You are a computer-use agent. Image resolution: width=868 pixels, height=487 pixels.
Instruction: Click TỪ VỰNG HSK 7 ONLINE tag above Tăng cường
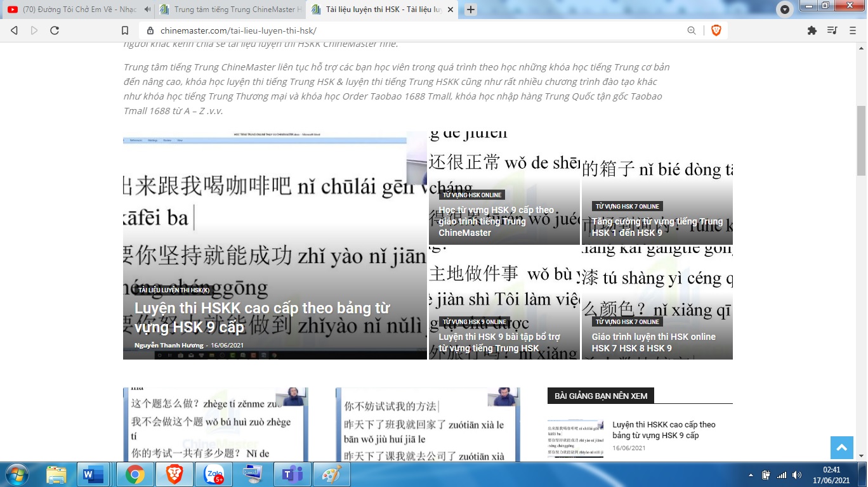coord(628,206)
